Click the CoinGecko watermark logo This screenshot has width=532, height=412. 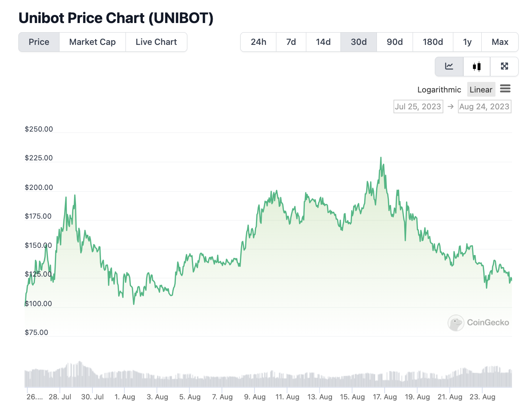(478, 323)
